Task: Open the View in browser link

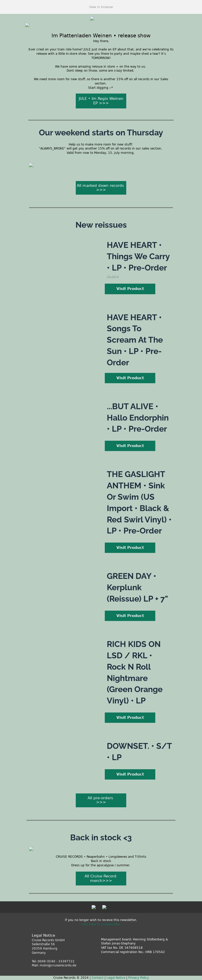Action: (x=101, y=7)
